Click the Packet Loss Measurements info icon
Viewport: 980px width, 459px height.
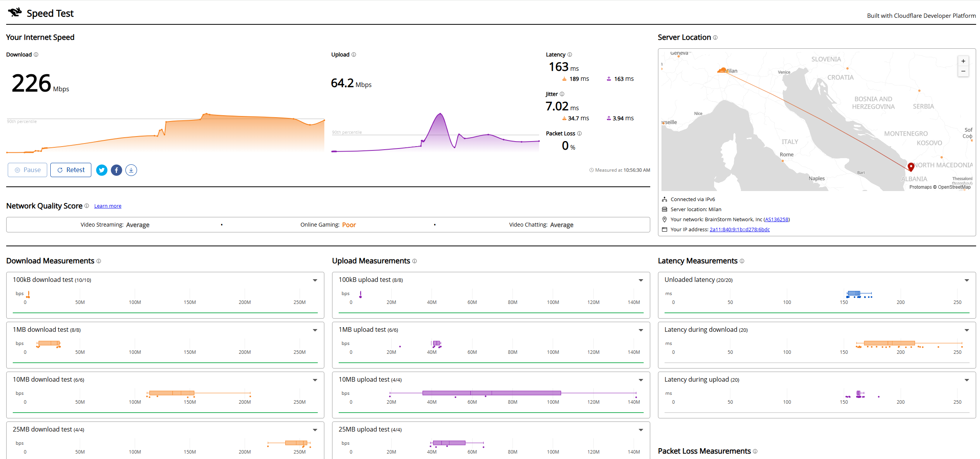tap(755, 451)
